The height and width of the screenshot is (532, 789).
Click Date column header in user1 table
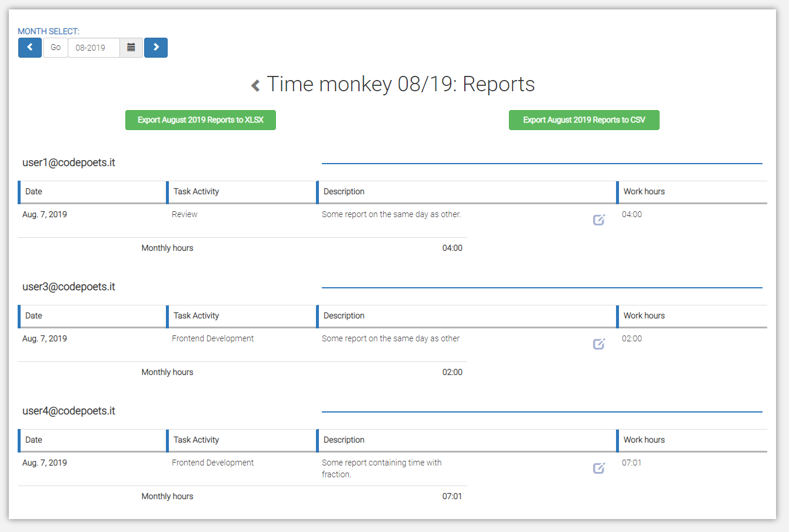pos(92,192)
